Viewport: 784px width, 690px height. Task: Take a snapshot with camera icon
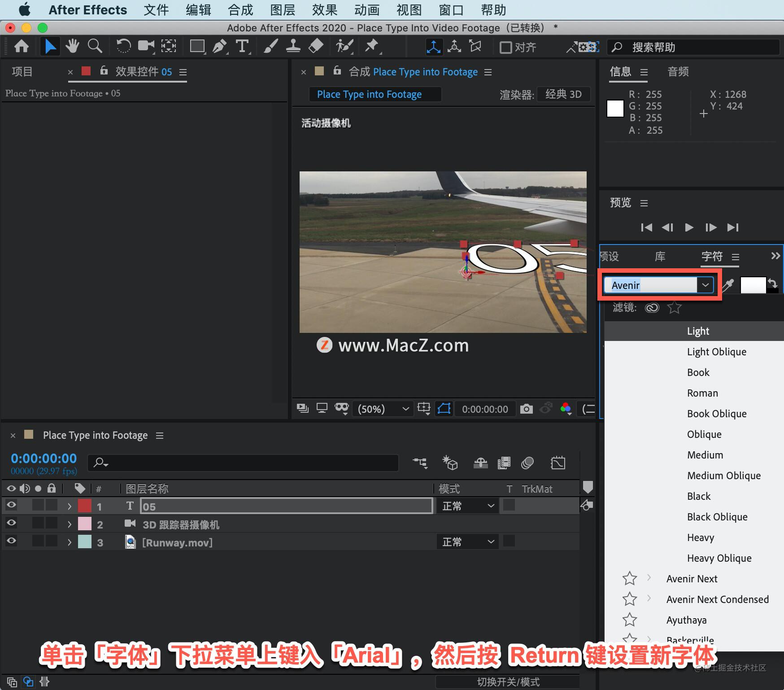[527, 409]
